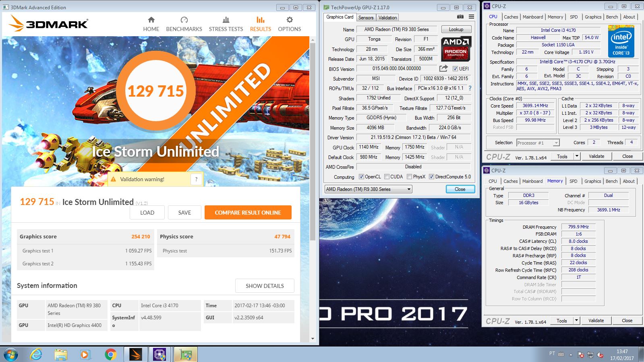Switch to Validation tab in GPU-Z
This screenshot has height=362, width=644.
[x=387, y=18]
